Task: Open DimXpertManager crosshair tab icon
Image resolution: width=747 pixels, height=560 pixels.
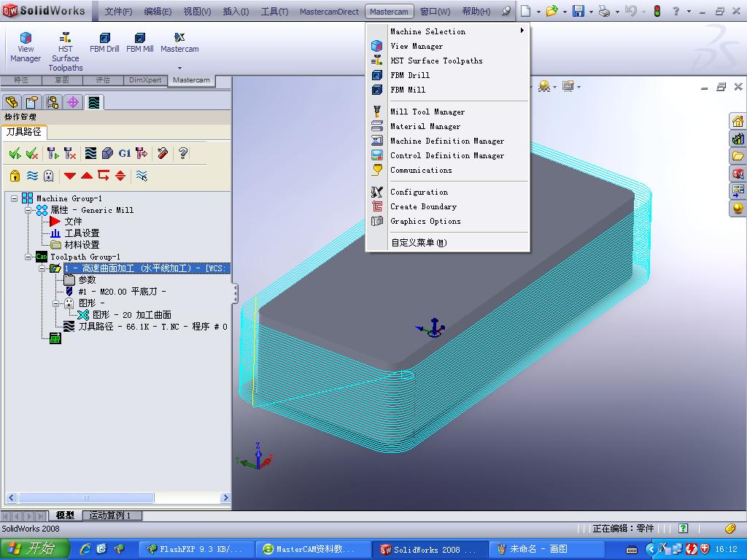Action: click(x=73, y=102)
